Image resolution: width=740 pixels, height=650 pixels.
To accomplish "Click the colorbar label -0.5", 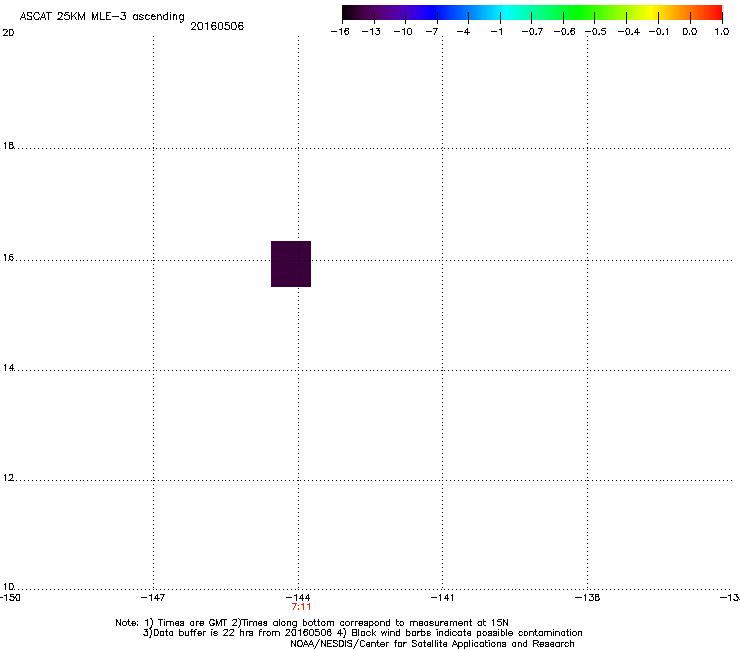I will click(x=596, y=32).
